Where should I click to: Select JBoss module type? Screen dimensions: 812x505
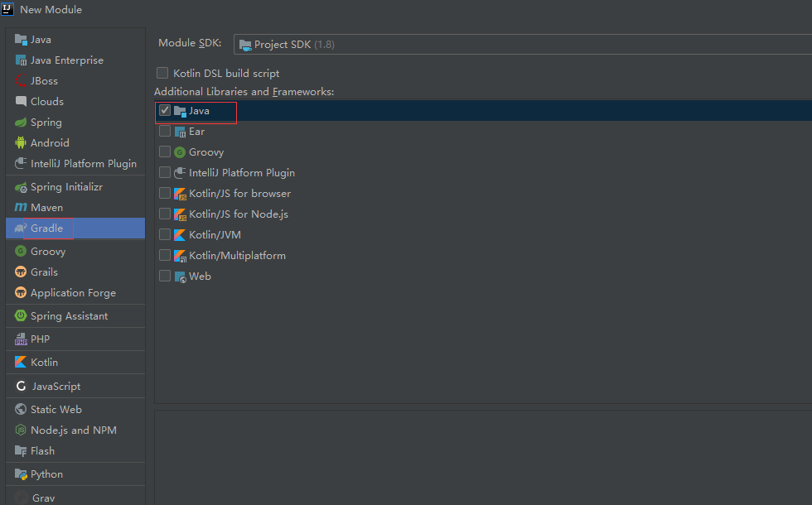pos(44,81)
